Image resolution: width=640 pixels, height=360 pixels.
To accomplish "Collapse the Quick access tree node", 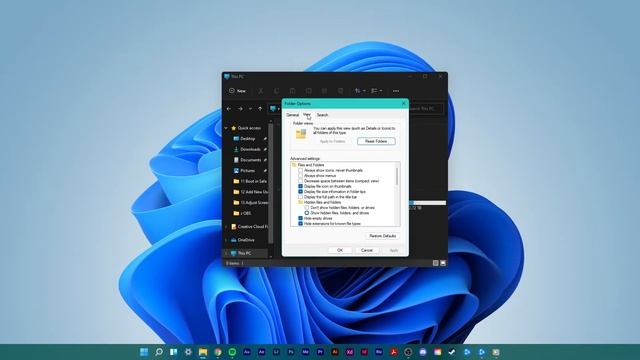I will 226,128.
